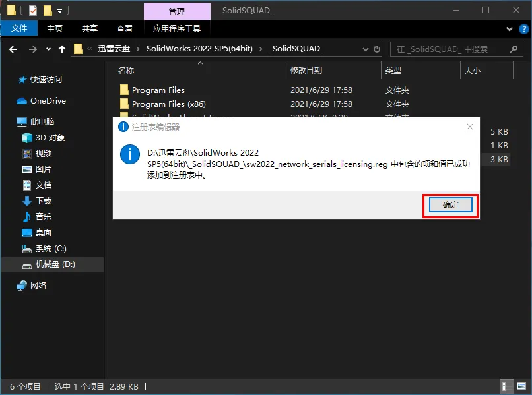Click the 下载 arrow icon

click(27, 201)
